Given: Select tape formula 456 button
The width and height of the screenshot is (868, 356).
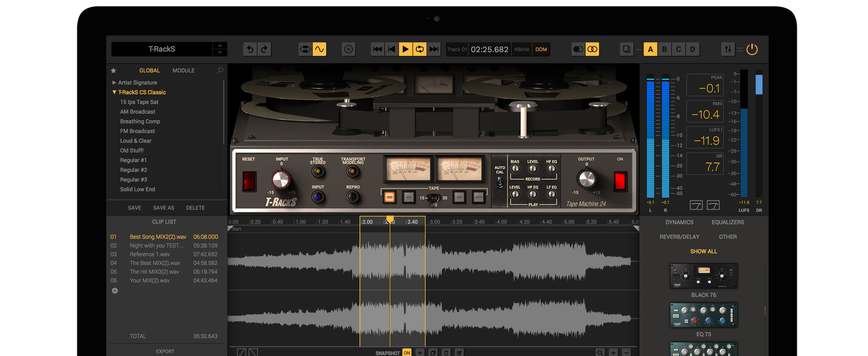Looking at the screenshot, I should click(x=409, y=197).
